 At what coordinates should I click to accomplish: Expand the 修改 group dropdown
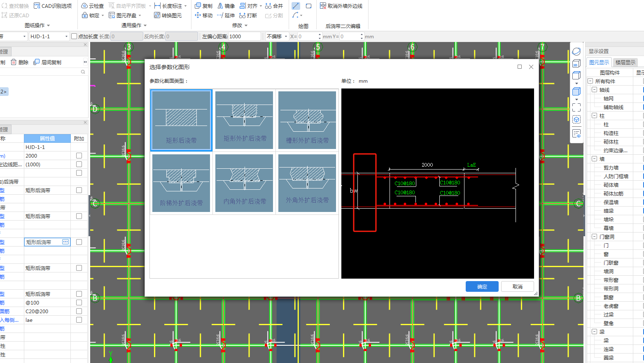tap(240, 26)
